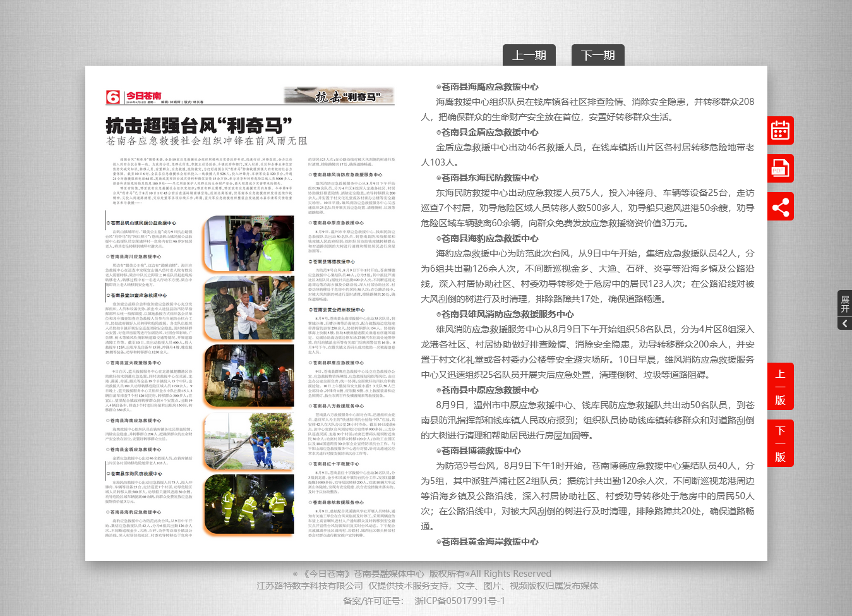Screen dimensions: 852x616
Task: Select 苍南县蓝天救援服务中心 article on the newspaper page
Action: coord(135,363)
